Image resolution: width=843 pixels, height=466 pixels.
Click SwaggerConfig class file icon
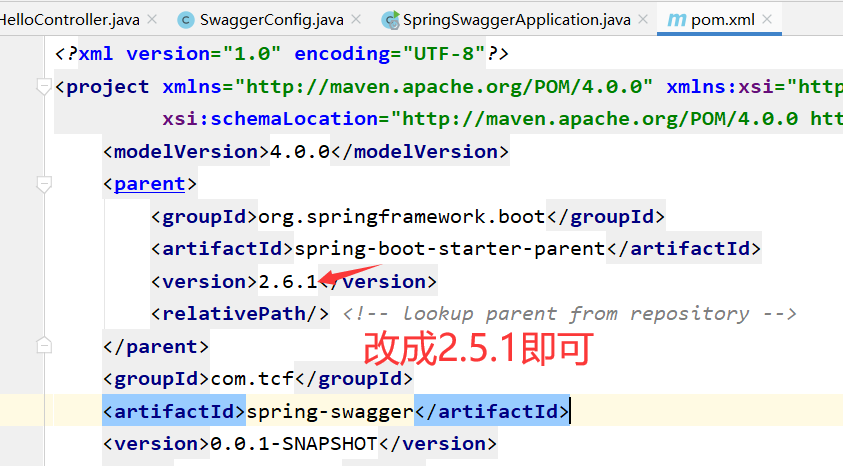(x=186, y=20)
